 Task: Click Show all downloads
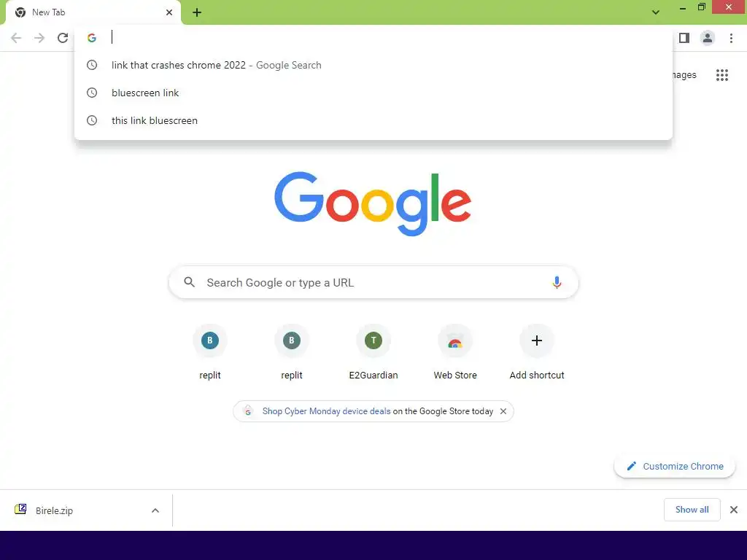click(x=692, y=510)
